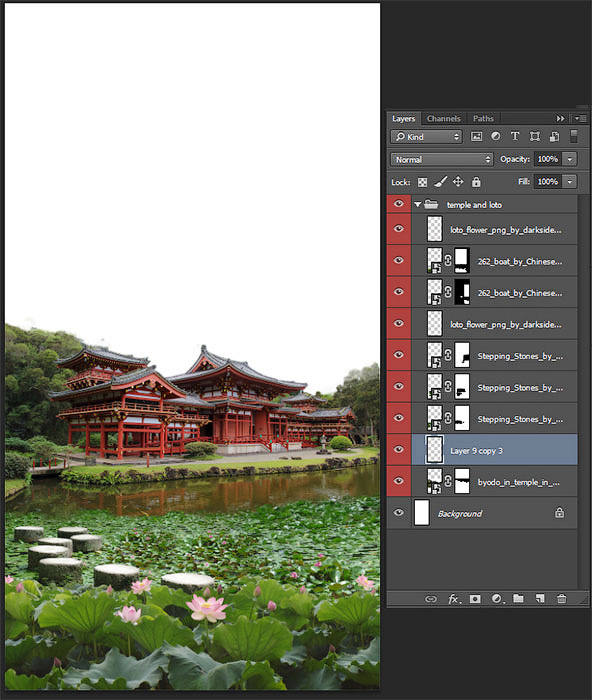The width and height of the screenshot is (592, 700).
Task: Select the second Stepping_Stones layer name
Action: pyautogui.click(x=520, y=388)
